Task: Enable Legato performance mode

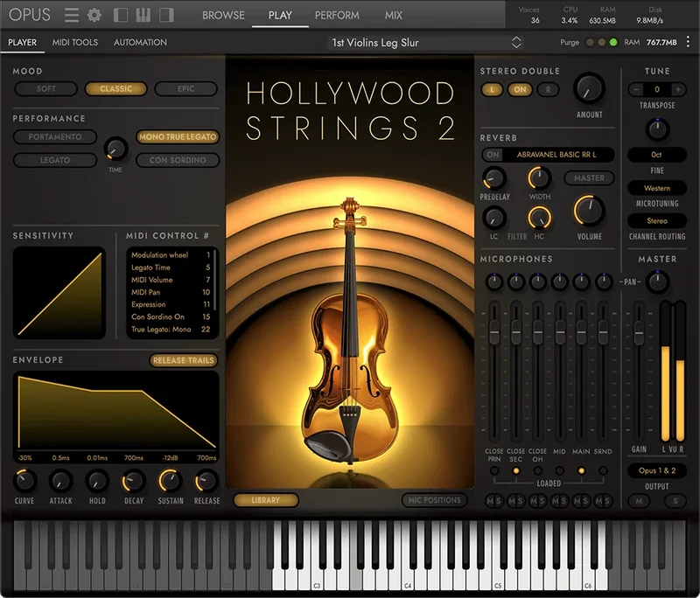Action: point(55,160)
